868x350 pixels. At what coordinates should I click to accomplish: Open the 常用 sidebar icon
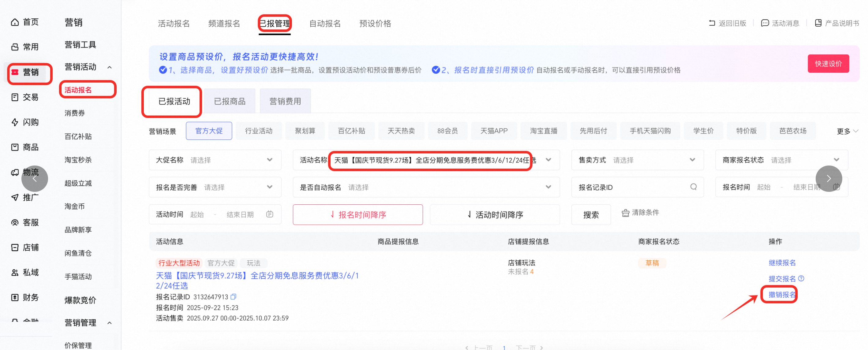pyautogui.click(x=15, y=47)
